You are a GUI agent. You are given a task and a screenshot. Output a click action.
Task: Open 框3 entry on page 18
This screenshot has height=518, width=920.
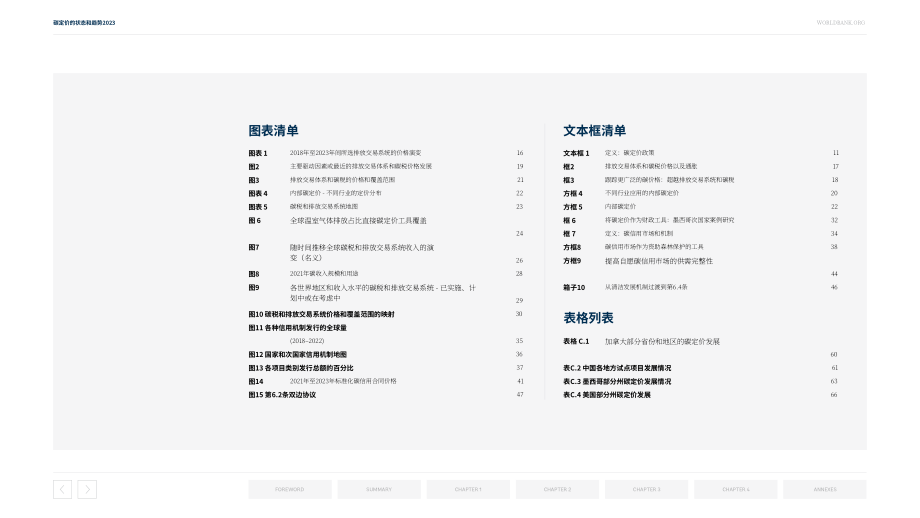[x=701, y=180]
